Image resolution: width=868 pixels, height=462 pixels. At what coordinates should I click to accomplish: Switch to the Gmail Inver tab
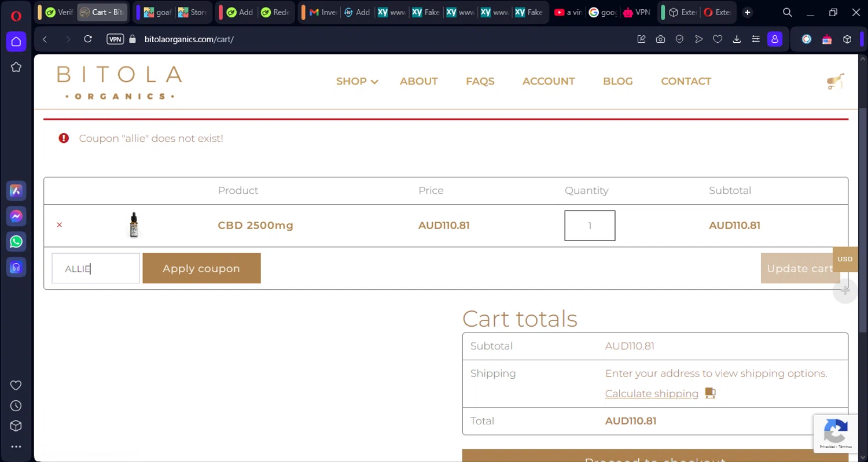point(323,12)
